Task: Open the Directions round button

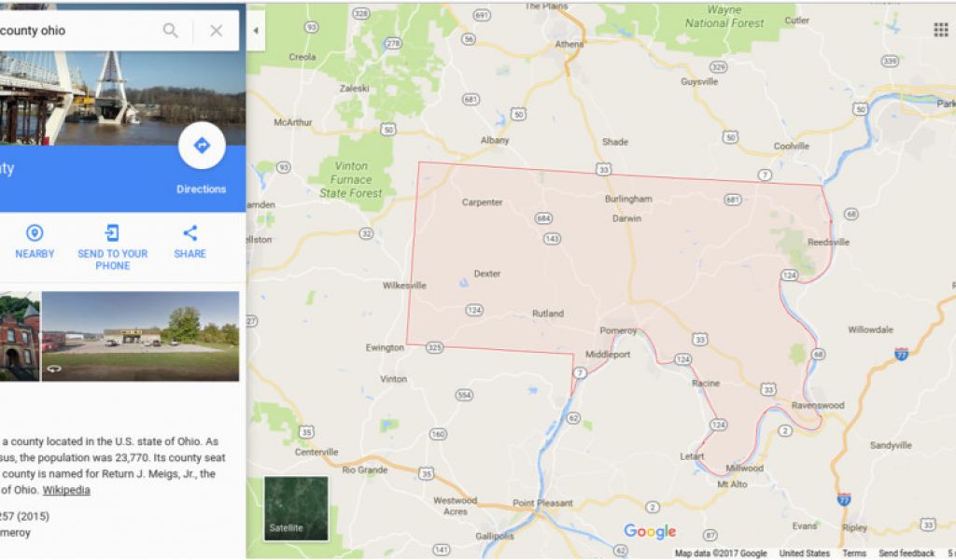Action: 202,146
